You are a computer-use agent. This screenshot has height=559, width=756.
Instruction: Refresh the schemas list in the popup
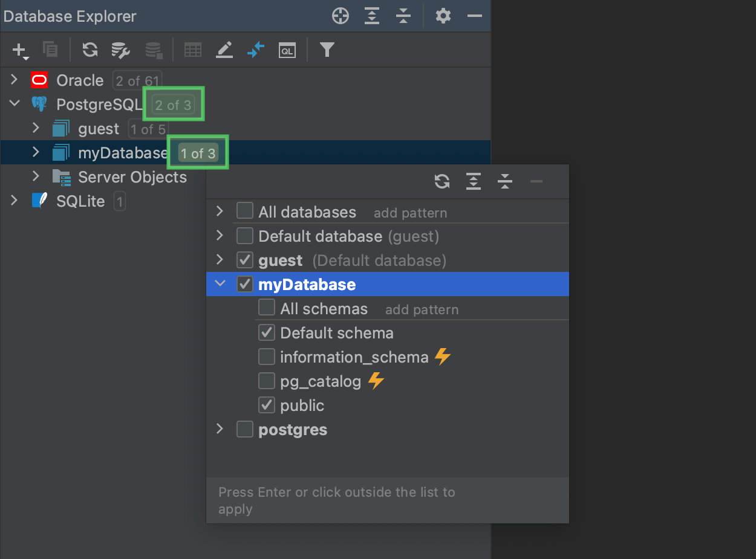[442, 181]
